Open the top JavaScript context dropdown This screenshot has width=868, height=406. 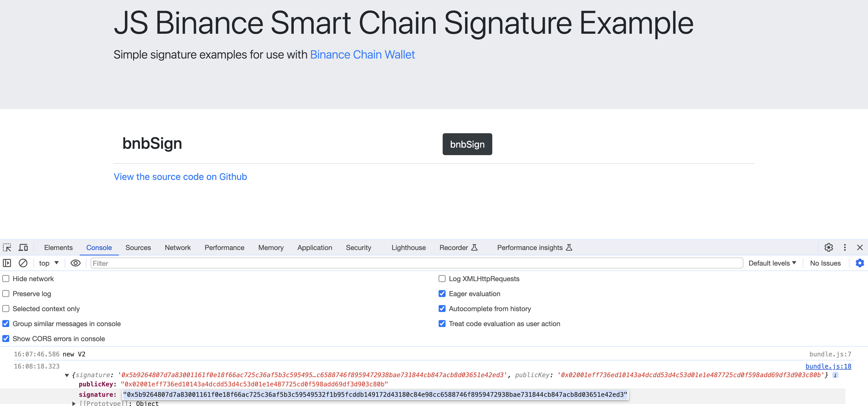coord(49,263)
